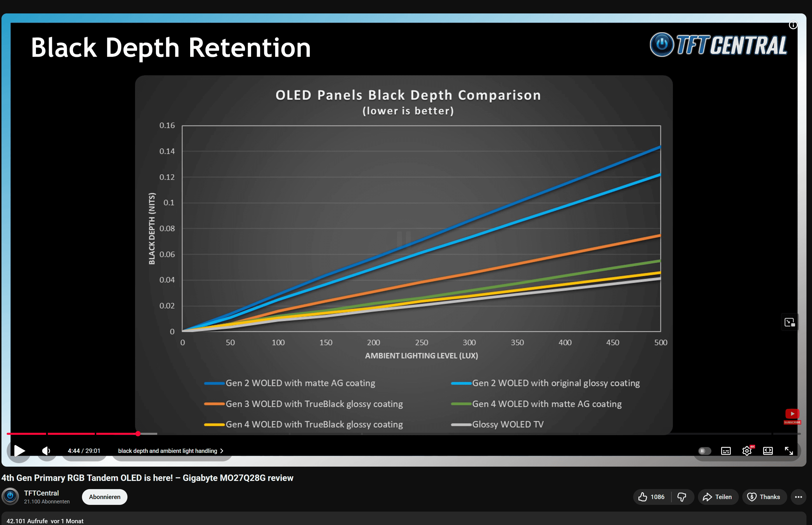This screenshot has height=525, width=812.
Task: Mute the video volume
Action: [46, 451]
